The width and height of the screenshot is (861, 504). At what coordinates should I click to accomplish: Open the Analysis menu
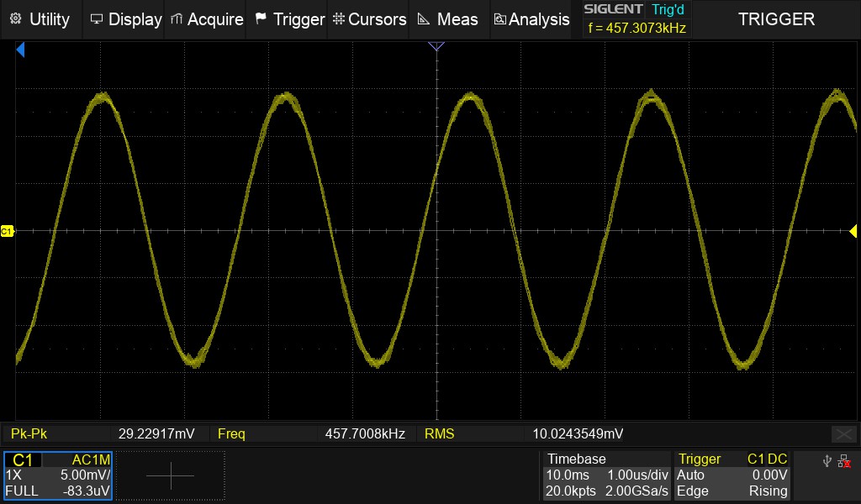coord(531,18)
